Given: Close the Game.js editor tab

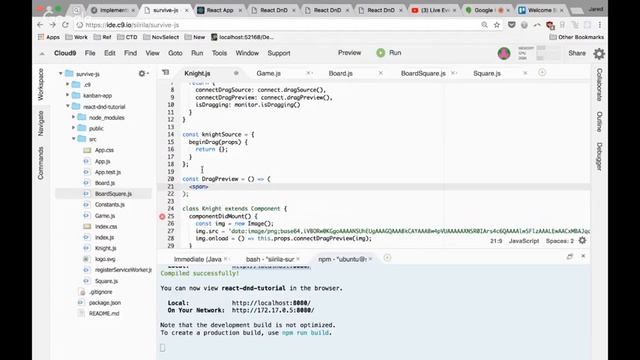Looking at the screenshot, I should tap(309, 73).
